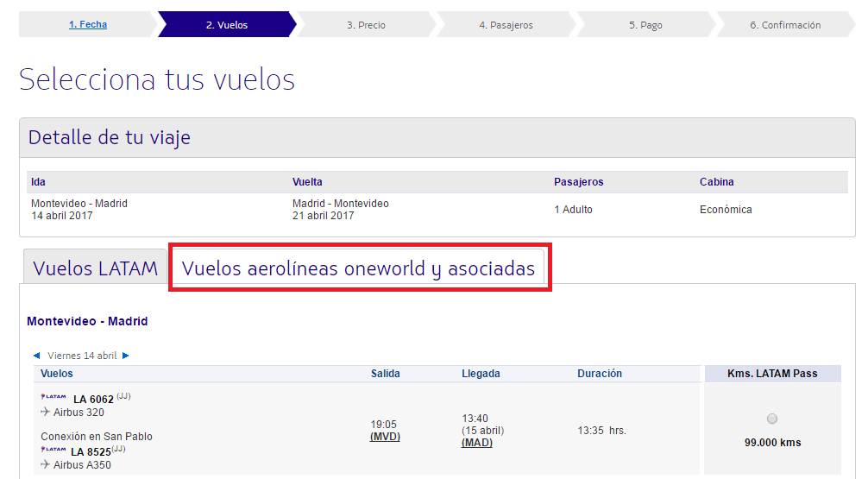This screenshot has height=479, width=868.
Task: Switch to the Vuelos LATAM tab
Action: [x=95, y=268]
